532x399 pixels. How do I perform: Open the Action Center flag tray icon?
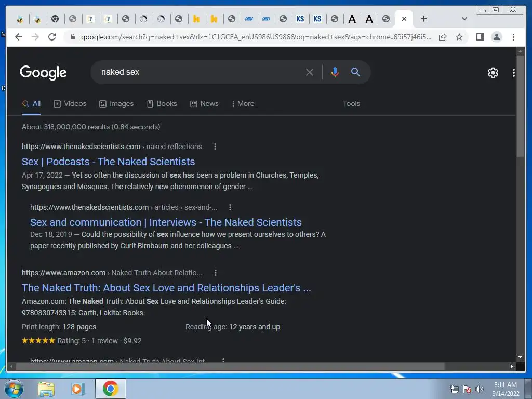(467, 389)
